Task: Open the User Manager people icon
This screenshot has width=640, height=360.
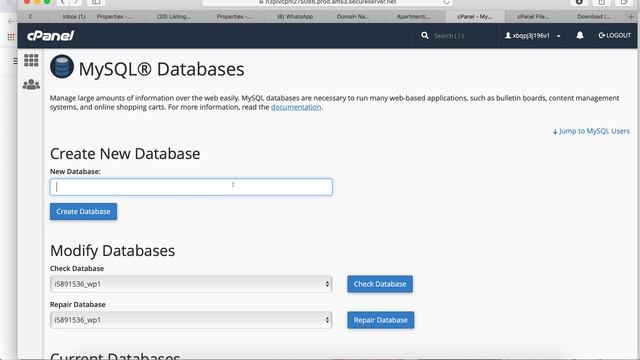Action: coord(31,84)
